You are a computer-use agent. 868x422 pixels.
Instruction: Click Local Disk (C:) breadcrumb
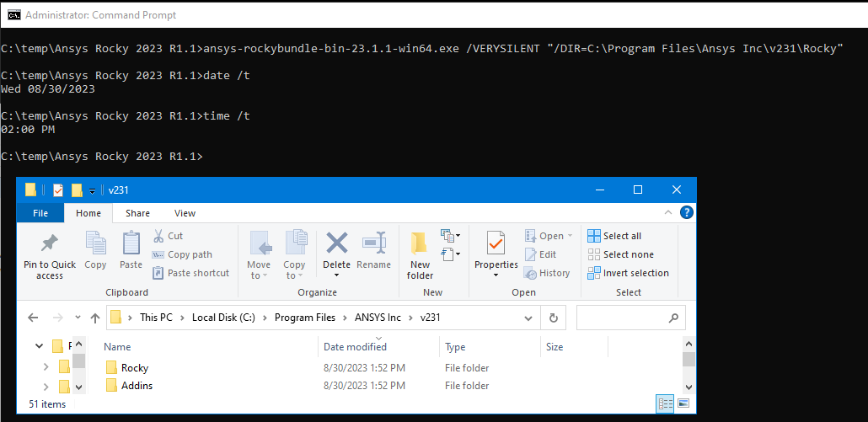(x=223, y=318)
